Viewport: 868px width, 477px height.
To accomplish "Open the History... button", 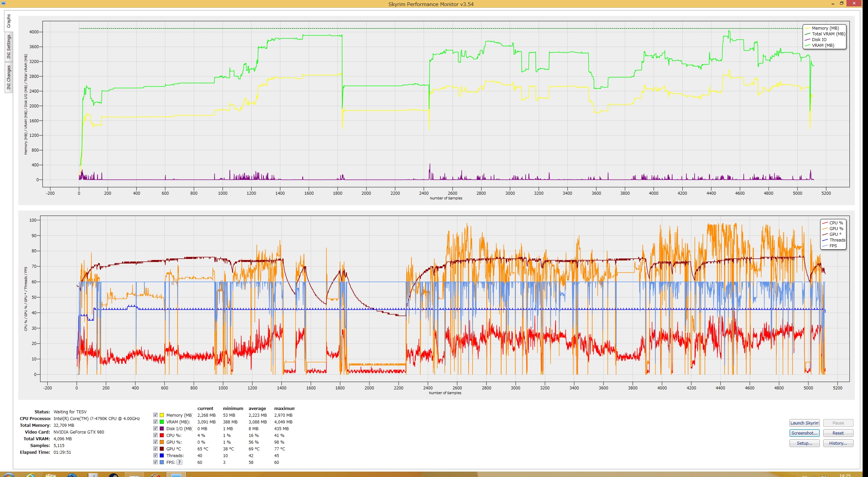I will [x=838, y=443].
